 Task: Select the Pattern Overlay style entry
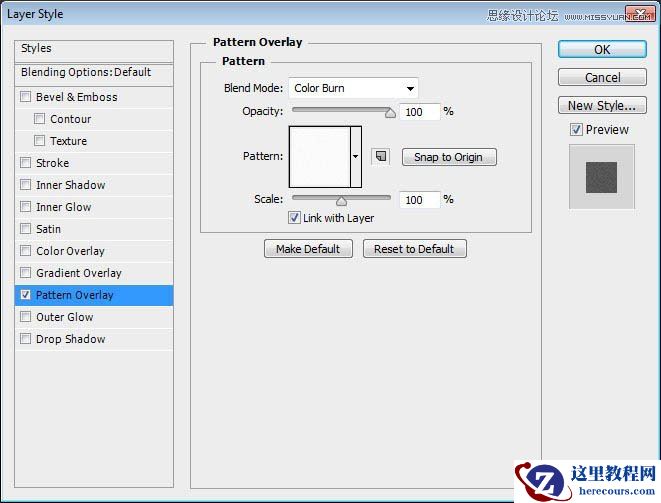(x=94, y=295)
